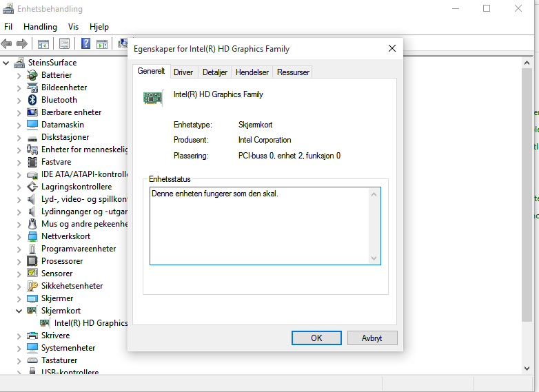Screen dimensions: 539x392
Task: Expand the Batterier node
Action: [x=19, y=76]
